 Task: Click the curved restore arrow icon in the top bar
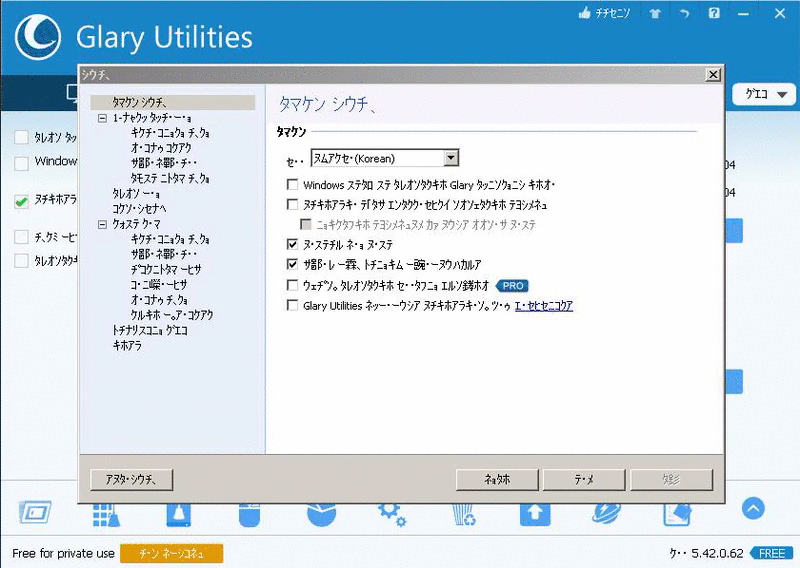tap(685, 14)
